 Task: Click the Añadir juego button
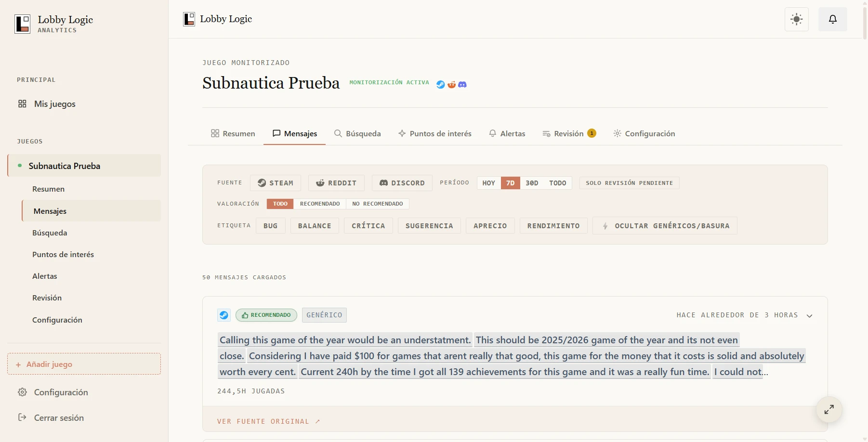point(84,364)
